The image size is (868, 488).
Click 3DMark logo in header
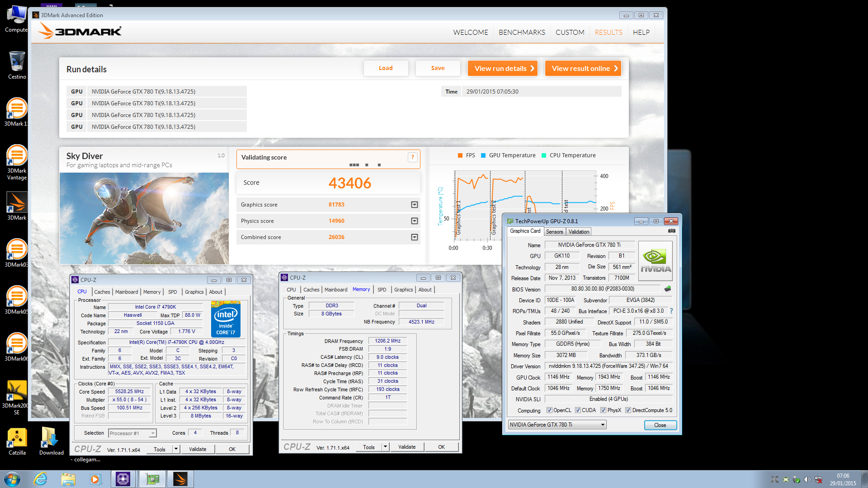point(80,31)
